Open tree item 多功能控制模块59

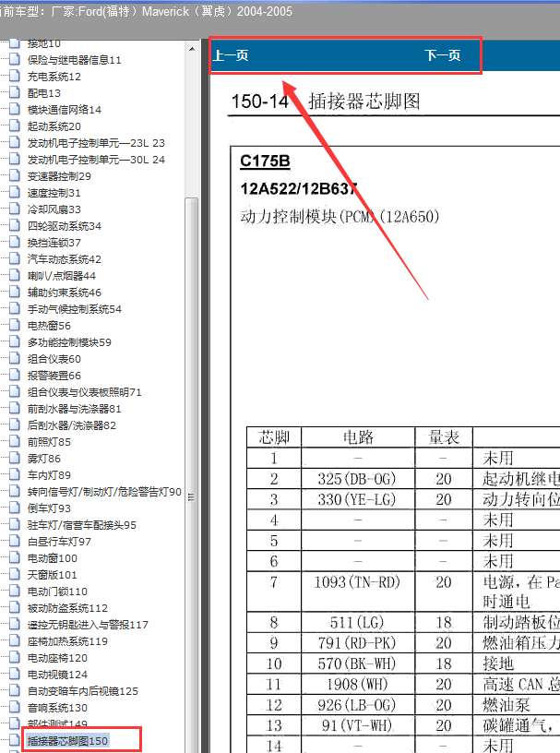[69, 342]
